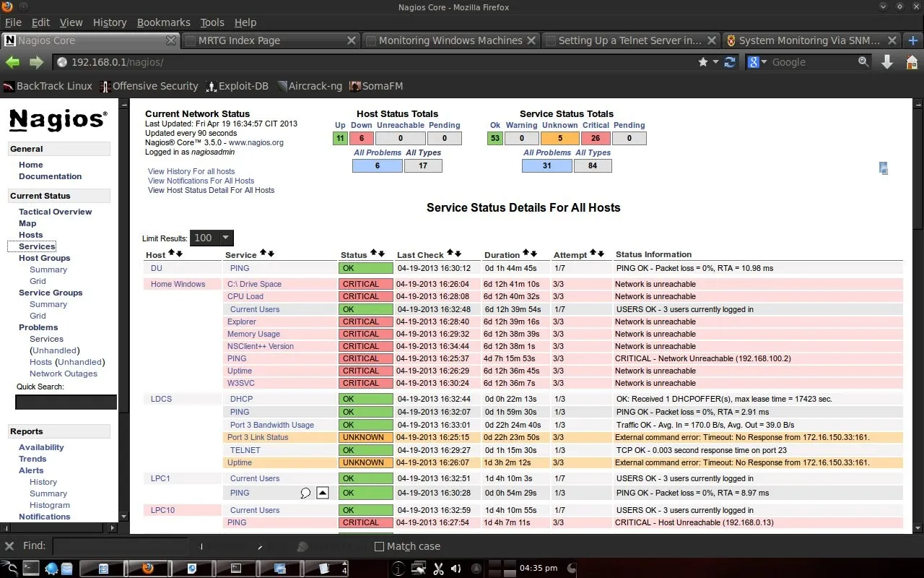Click service Critical count 26 box
924x578 pixels.
pos(596,138)
